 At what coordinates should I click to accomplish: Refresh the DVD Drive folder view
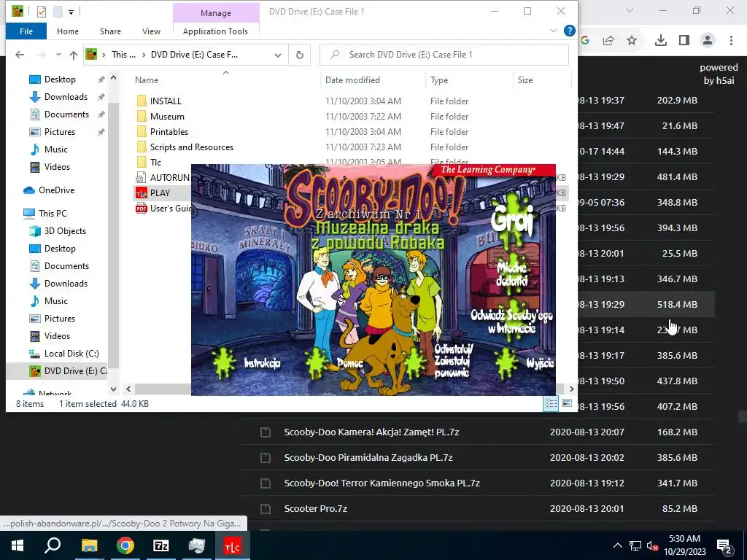[300, 55]
